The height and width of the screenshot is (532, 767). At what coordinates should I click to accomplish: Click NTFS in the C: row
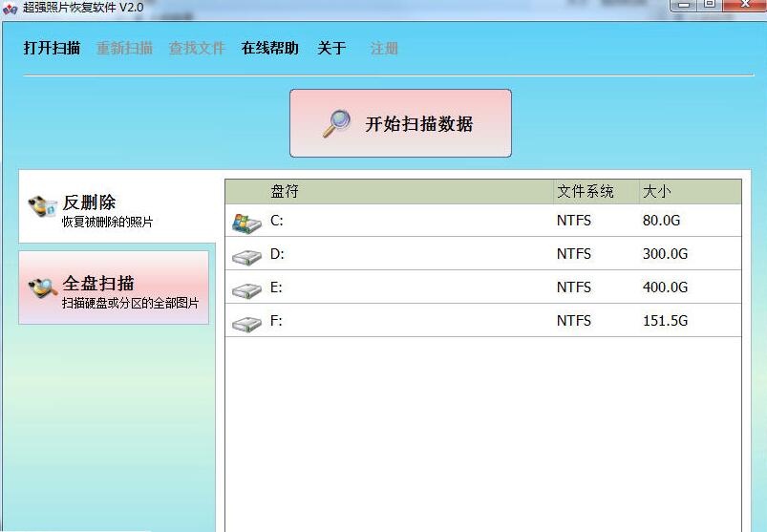pos(574,221)
